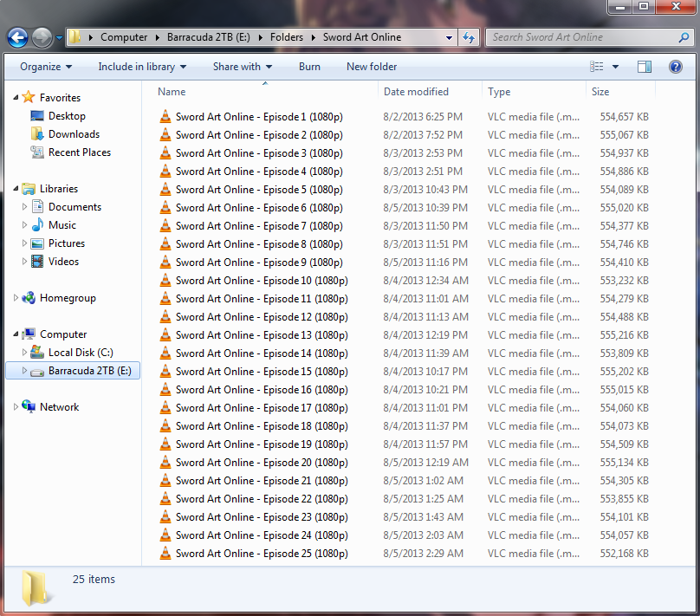Click VLC cone icon for Episode 3
Image resolution: width=700 pixels, height=616 pixels.
click(x=165, y=153)
